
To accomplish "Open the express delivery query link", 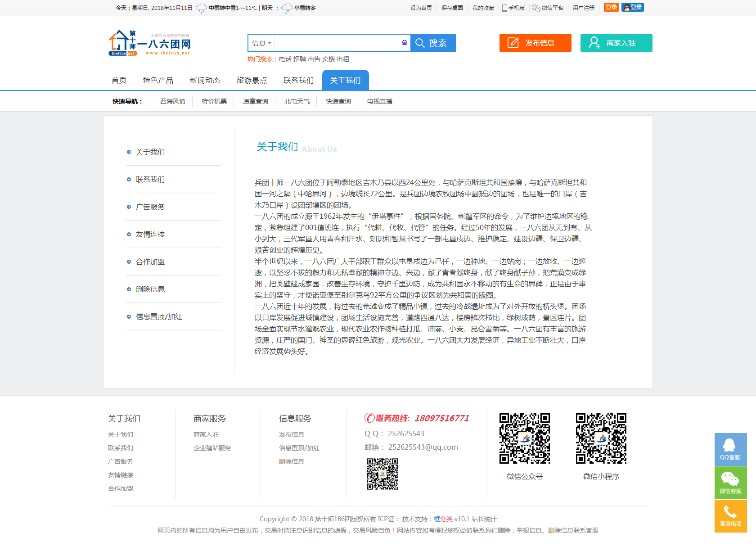I will click(x=338, y=102).
